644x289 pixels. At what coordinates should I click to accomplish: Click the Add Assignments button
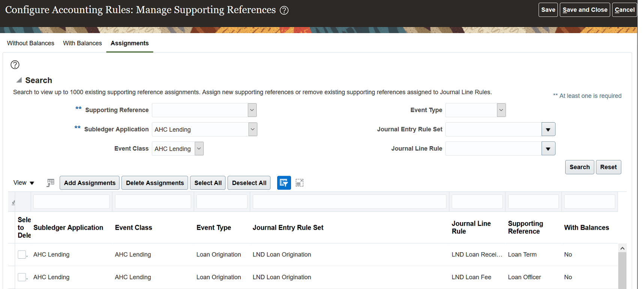click(x=90, y=183)
